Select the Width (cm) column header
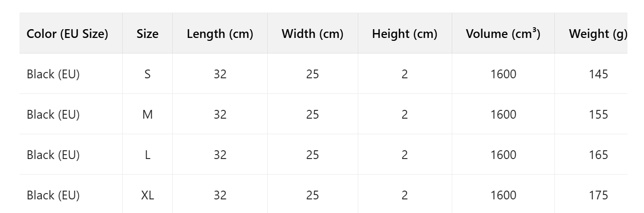The image size is (644, 213). tap(313, 34)
